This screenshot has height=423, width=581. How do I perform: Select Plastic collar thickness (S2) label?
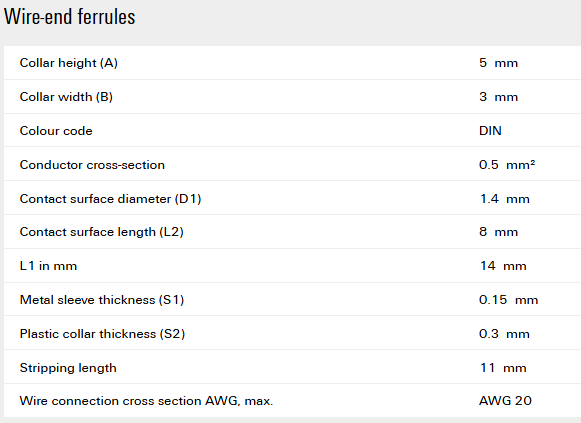(x=102, y=334)
